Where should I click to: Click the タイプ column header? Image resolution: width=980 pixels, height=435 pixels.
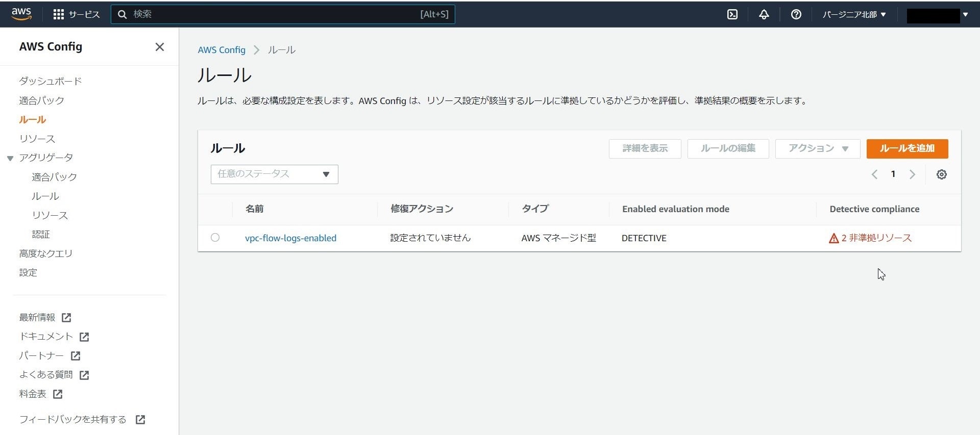(535, 209)
